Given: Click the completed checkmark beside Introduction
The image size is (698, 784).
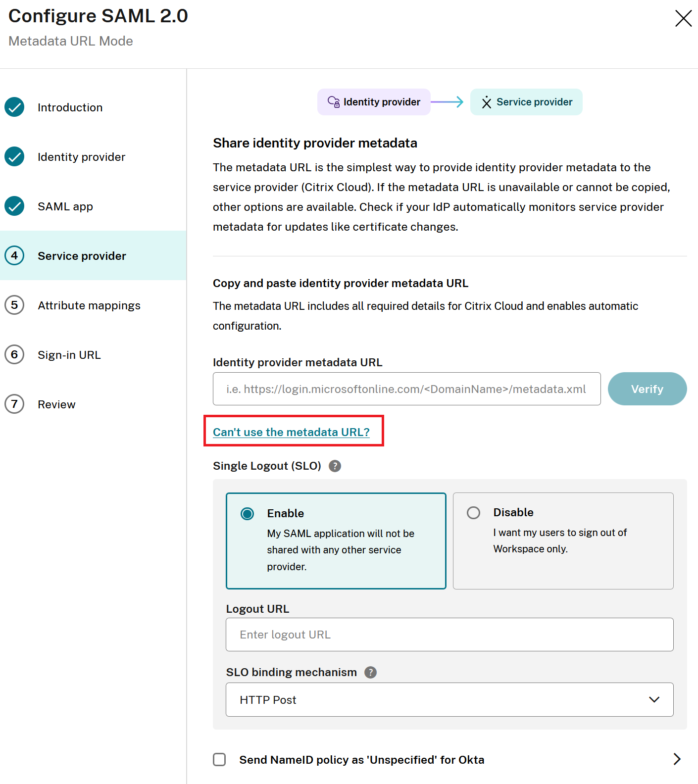Looking at the screenshot, I should pyautogui.click(x=14, y=107).
